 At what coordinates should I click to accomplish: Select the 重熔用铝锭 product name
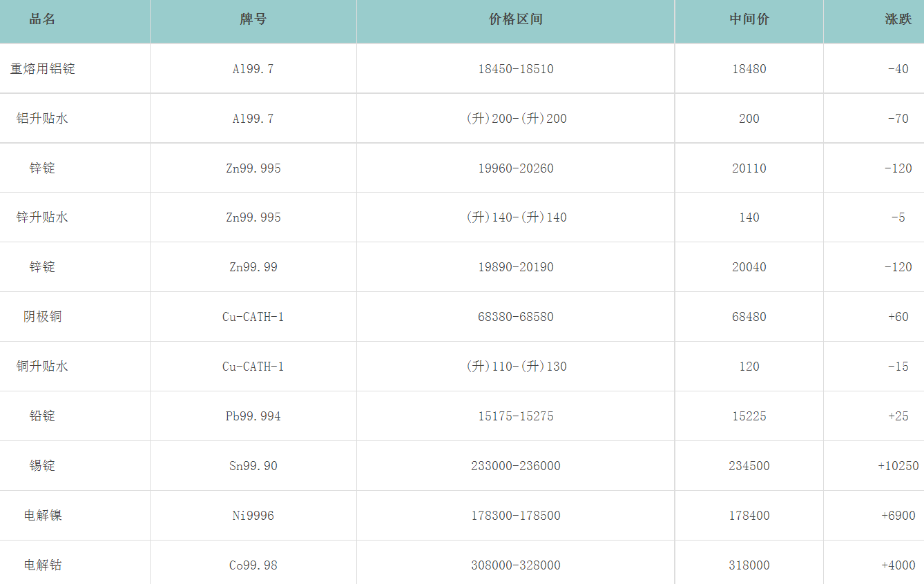tap(42, 69)
